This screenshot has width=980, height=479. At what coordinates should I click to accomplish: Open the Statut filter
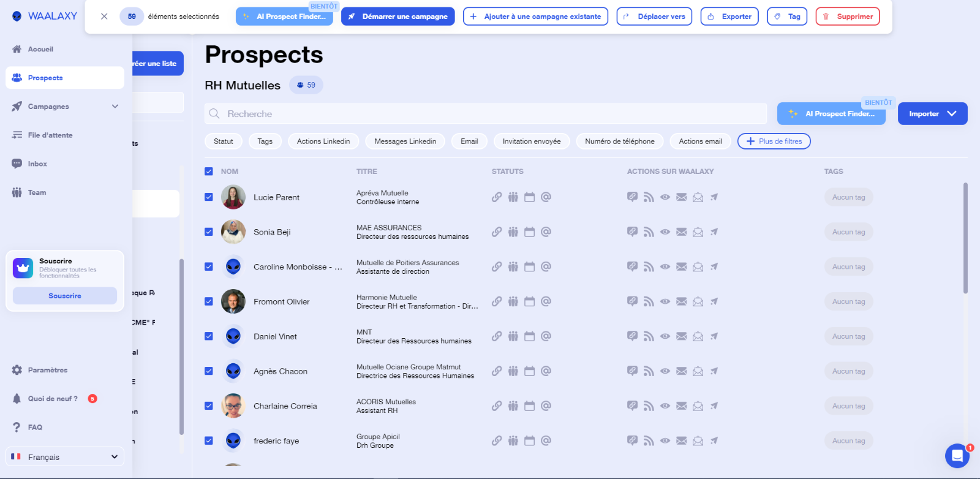[x=224, y=141]
